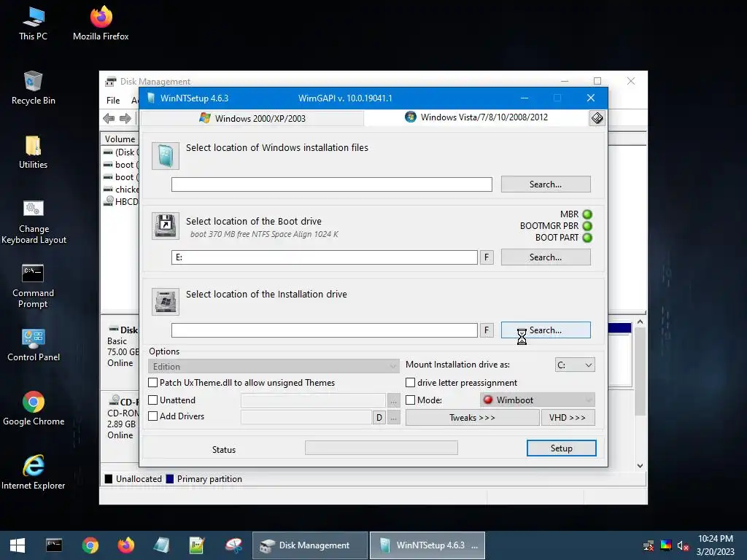
Task: Click the Boot drive floppy icon
Action: click(166, 226)
